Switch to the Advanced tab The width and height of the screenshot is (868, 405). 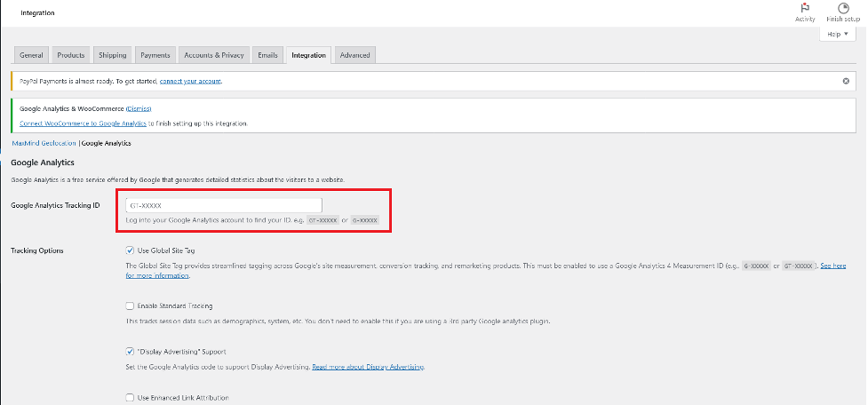(x=354, y=55)
